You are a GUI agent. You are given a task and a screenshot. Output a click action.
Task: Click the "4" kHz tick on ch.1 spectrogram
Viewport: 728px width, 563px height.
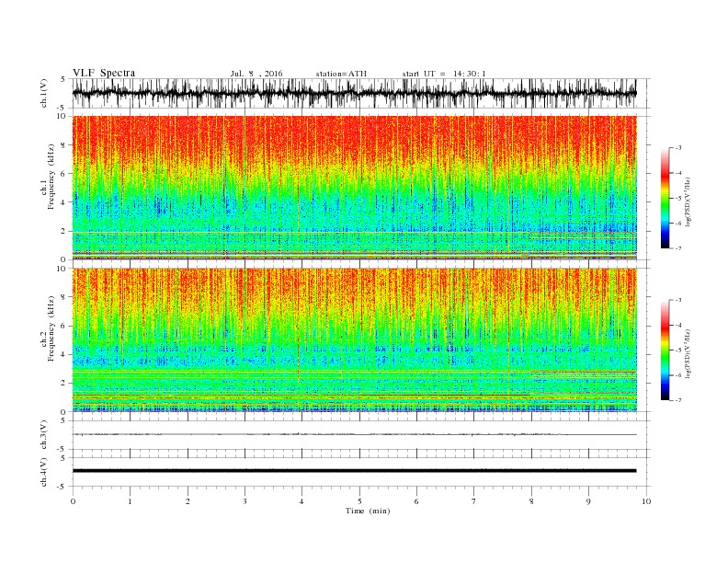point(64,202)
